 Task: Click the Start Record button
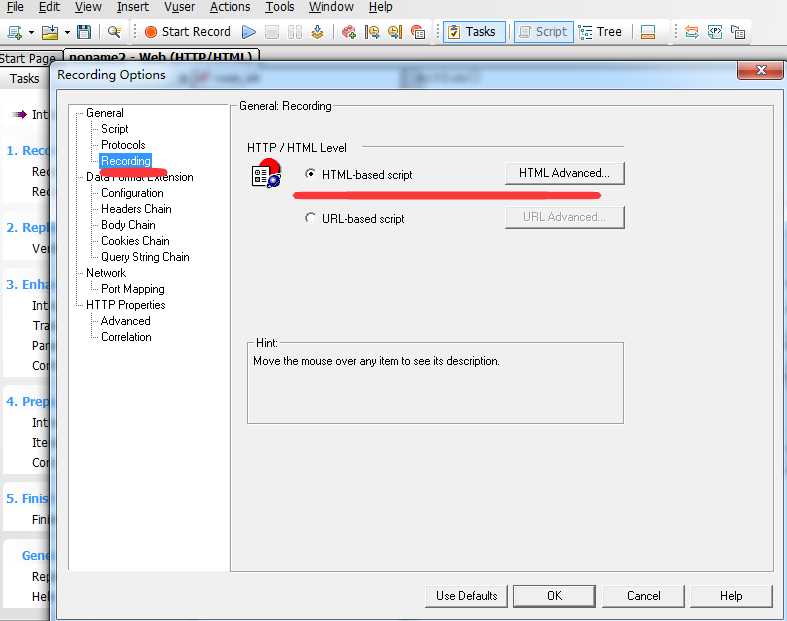coord(188,32)
